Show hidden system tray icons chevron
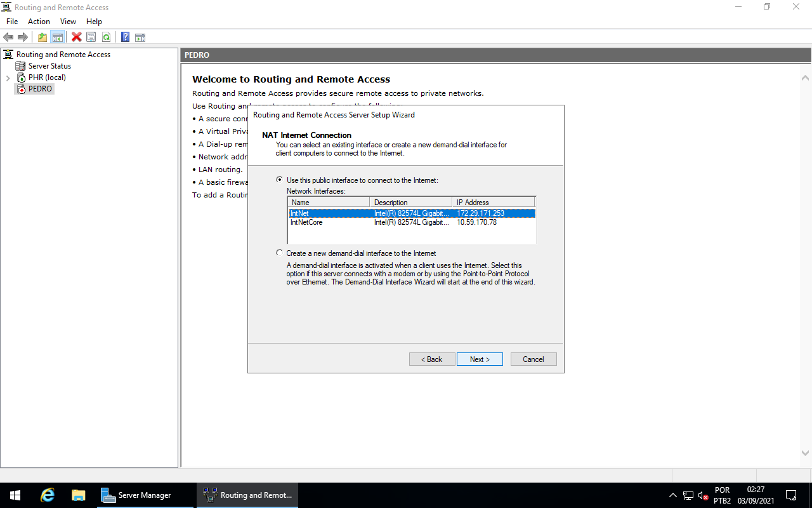This screenshot has height=508, width=812. click(673, 495)
